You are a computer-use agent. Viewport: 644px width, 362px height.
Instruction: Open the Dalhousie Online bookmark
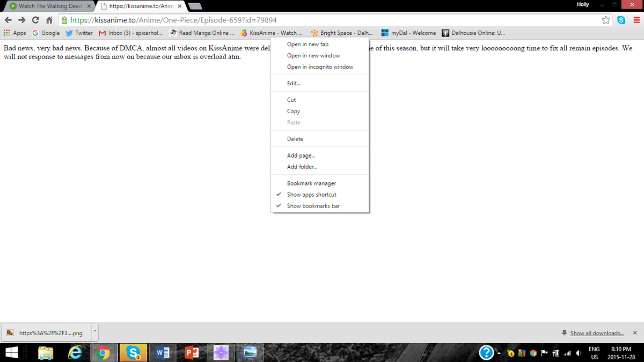pyautogui.click(x=473, y=33)
